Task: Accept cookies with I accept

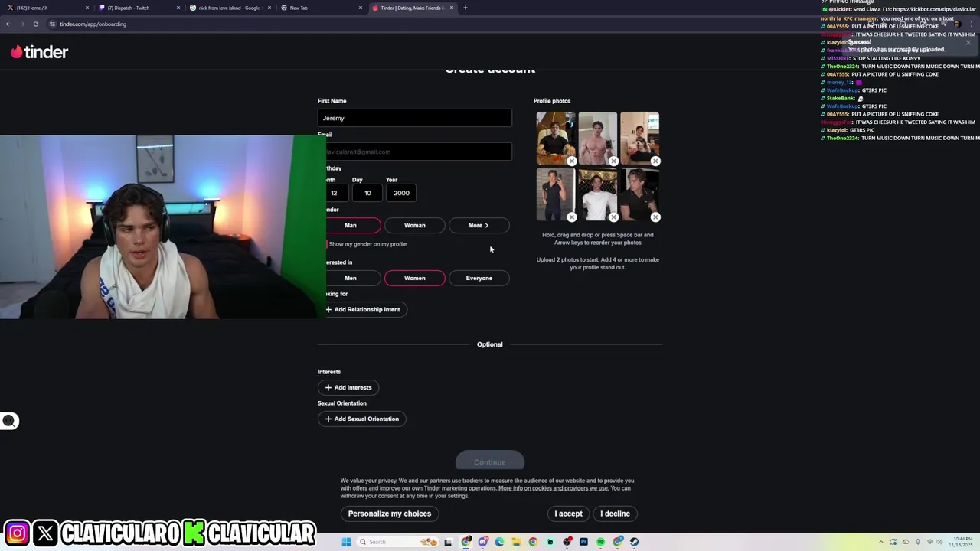Action: click(568, 514)
